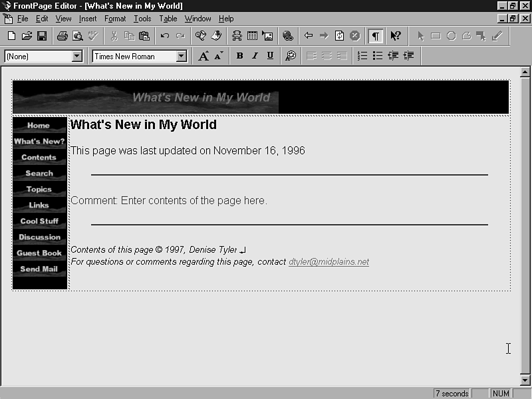
Task: Toggle Bold formatting
Action: point(239,57)
